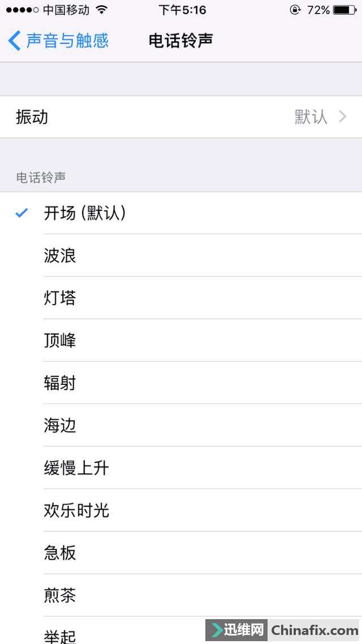Choose 海边 from ringtone list
The image size is (362, 644).
click(x=181, y=425)
